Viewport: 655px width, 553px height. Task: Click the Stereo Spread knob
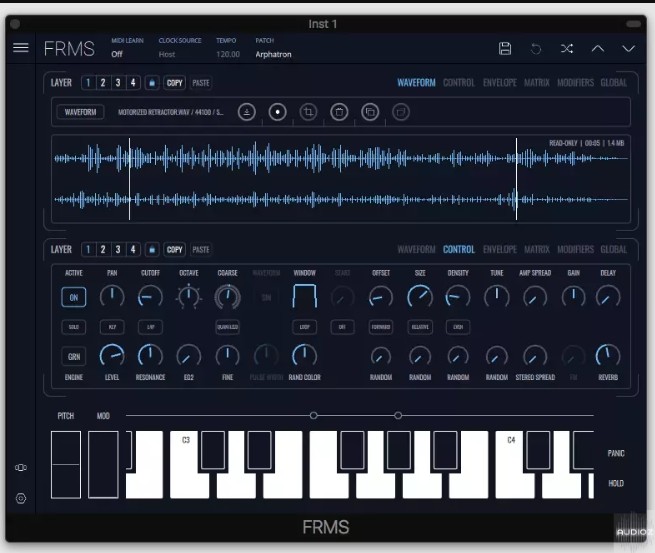[535, 357]
